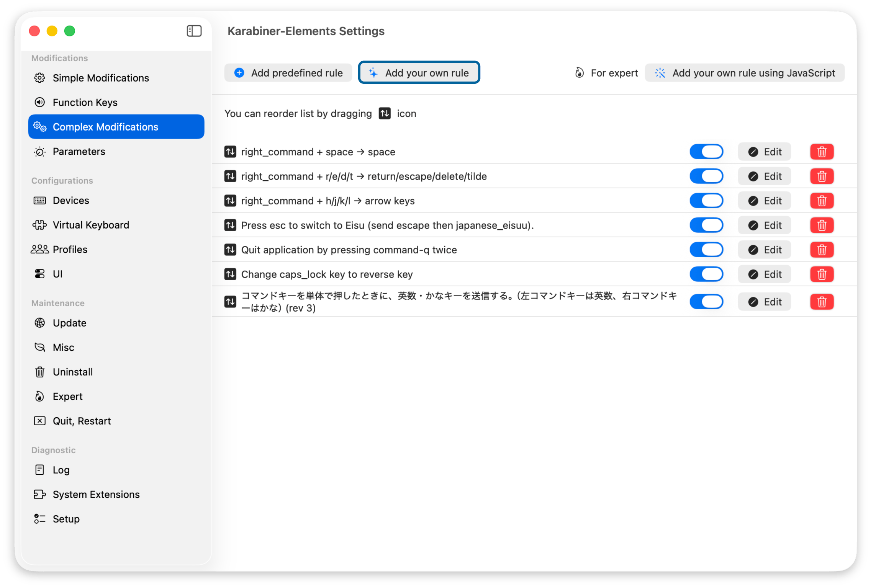Click reorder icon for h/j/k/l arrow keys rule
This screenshot has height=588, width=871.
pos(230,201)
